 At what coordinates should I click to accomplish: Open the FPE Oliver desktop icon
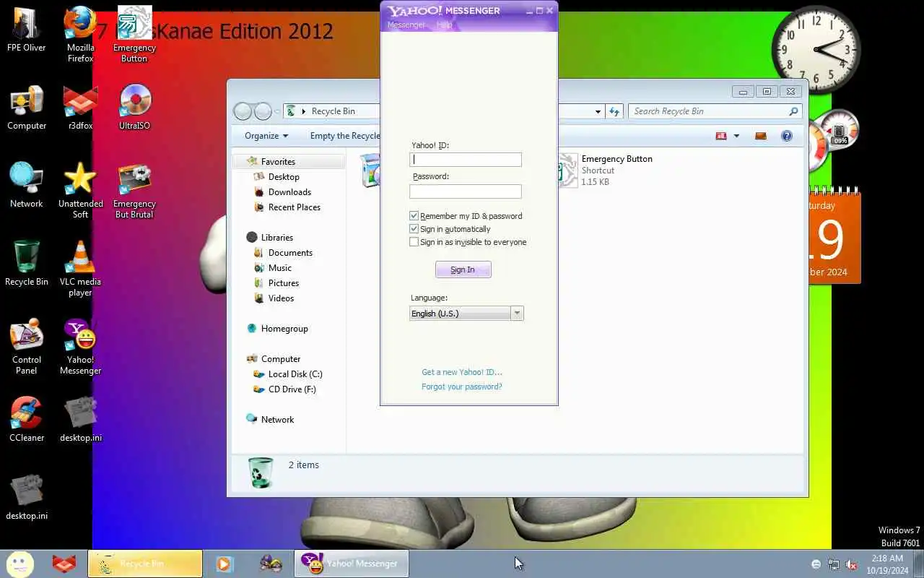click(26, 29)
